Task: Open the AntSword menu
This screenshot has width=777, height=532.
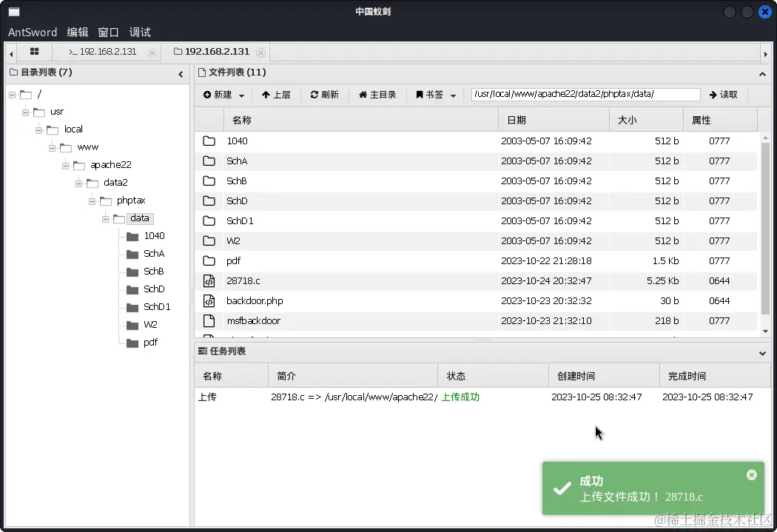Action: pos(33,33)
